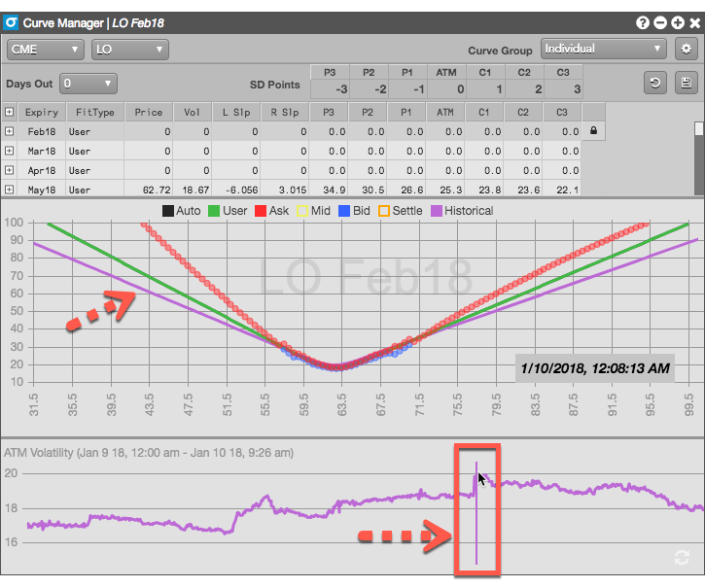
Task: Click the refresh icon in ATM Volatility chart
Action: click(x=684, y=557)
